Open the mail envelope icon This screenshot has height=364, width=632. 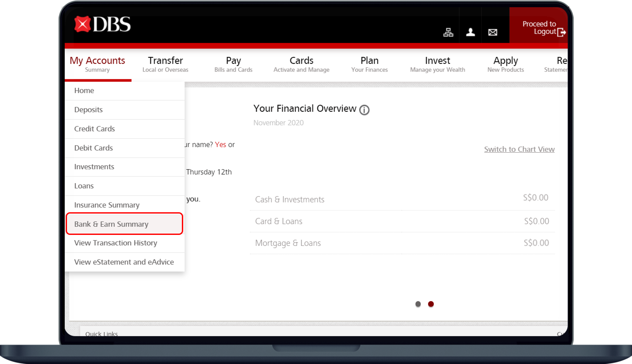coord(493,32)
